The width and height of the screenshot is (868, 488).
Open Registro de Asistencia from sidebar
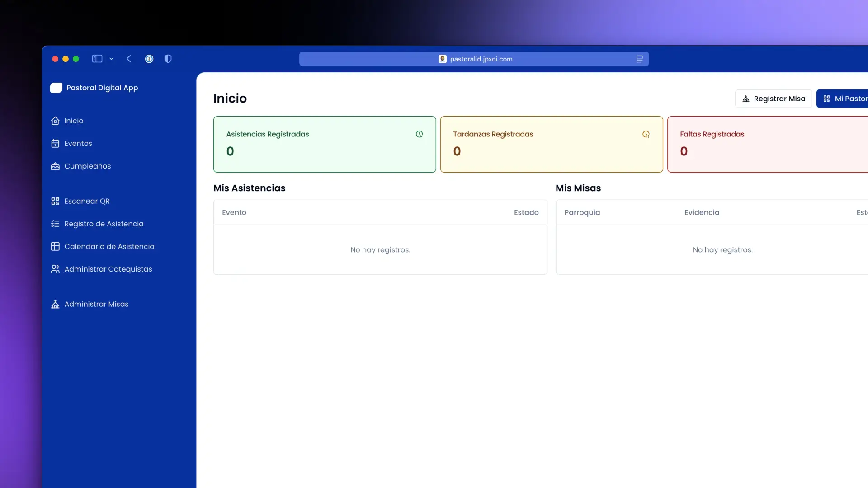tap(104, 224)
